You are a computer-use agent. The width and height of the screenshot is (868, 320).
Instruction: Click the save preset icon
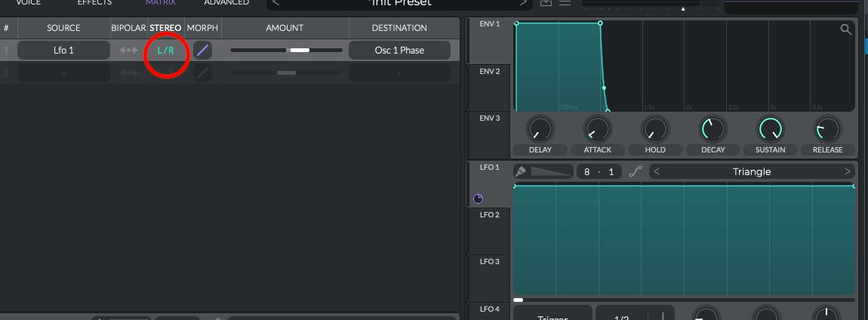tap(546, 2)
